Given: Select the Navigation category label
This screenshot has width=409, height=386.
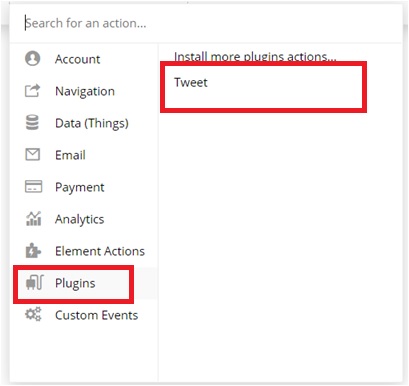Looking at the screenshot, I should tap(85, 91).
